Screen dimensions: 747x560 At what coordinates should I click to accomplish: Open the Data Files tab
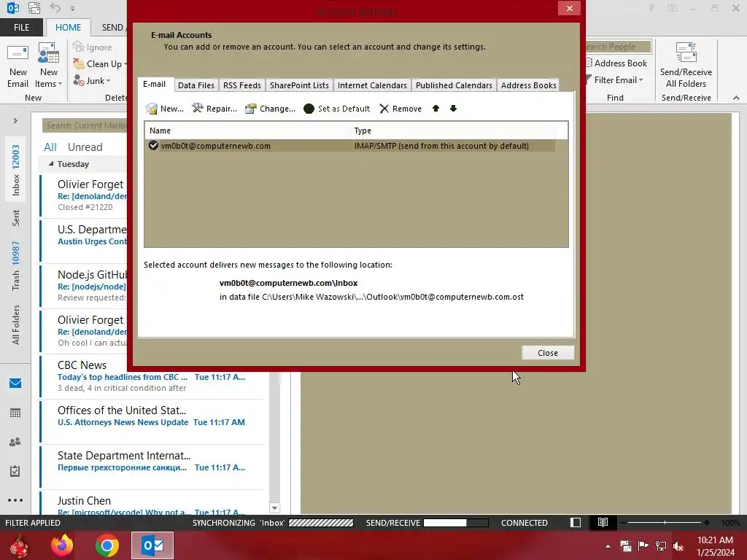click(196, 85)
